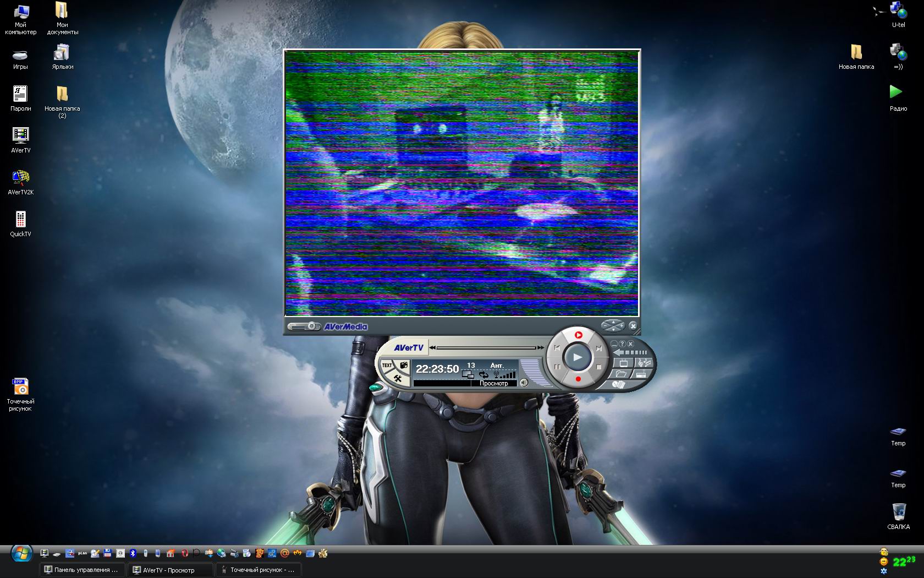The image size is (924, 578).
Task: Click the zoom/navigation pad in video window
Action: (613, 326)
